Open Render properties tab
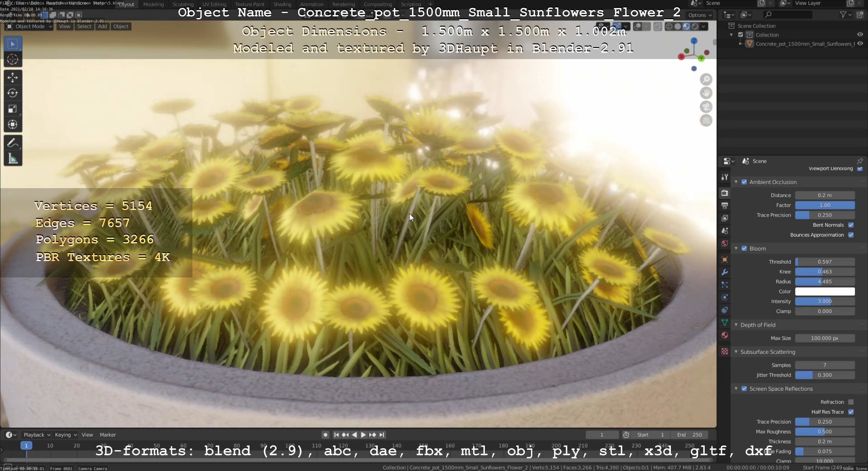The image size is (868, 471). 725,193
